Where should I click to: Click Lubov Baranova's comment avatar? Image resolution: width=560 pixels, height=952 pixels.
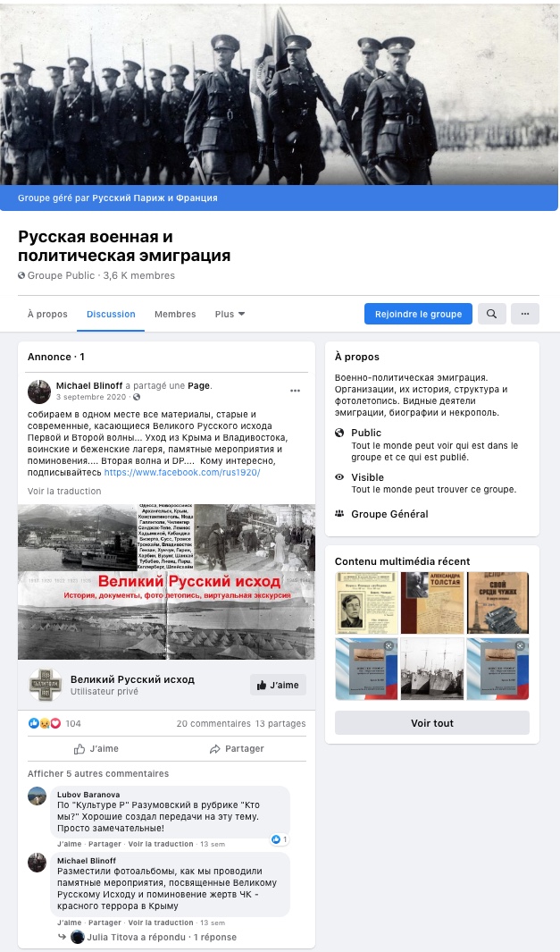37,796
